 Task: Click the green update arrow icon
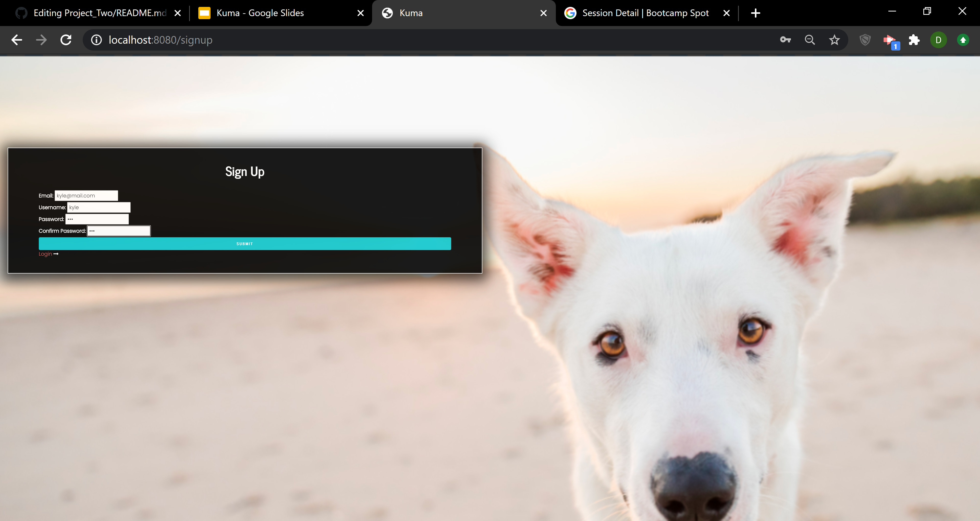tap(963, 40)
